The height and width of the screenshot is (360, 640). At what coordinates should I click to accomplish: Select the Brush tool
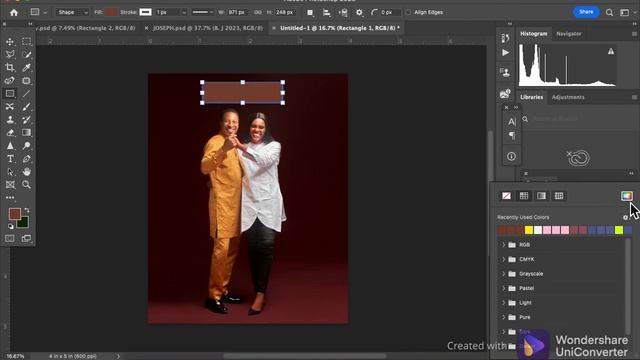click(27, 107)
